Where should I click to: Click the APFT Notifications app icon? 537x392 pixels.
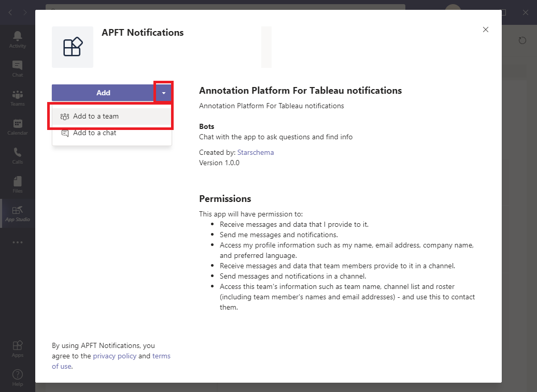[73, 47]
